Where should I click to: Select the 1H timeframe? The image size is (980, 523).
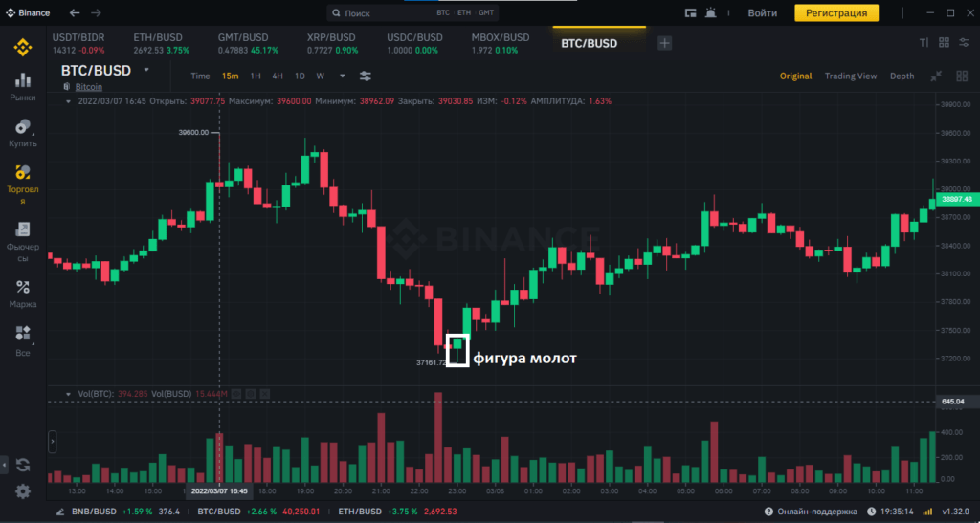[x=256, y=76]
